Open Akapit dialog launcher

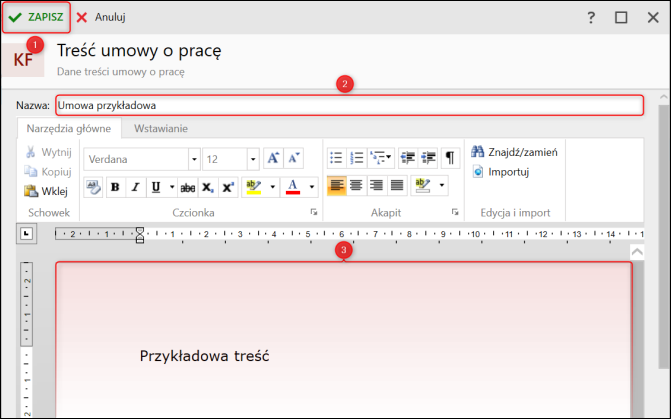455,212
